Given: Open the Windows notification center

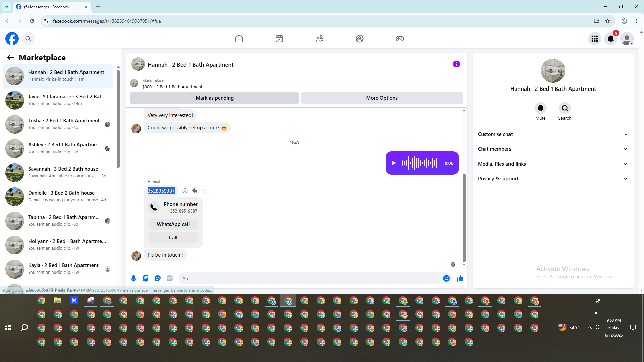Looking at the screenshot, I should click(x=633, y=328).
